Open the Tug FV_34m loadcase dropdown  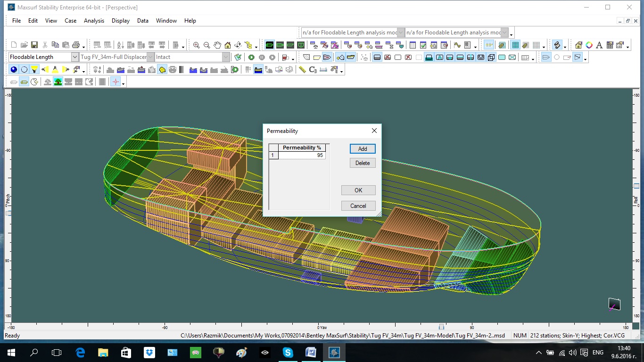point(151,57)
